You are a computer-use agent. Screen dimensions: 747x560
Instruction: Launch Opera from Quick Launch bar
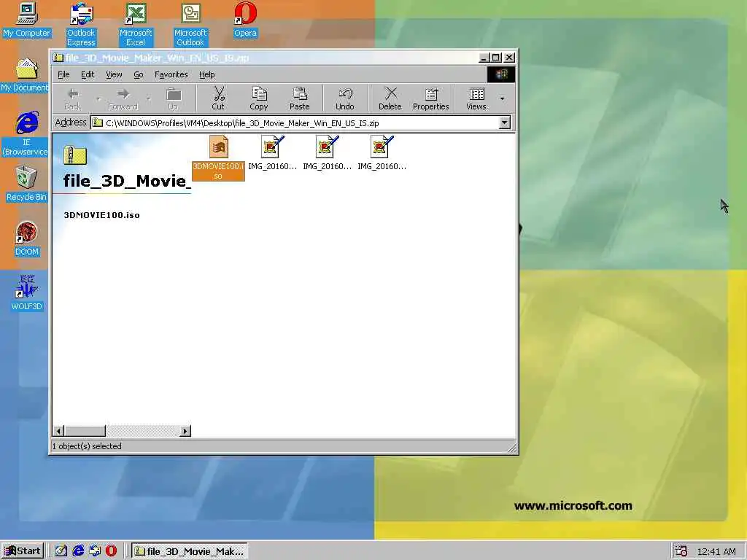(111, 551)
